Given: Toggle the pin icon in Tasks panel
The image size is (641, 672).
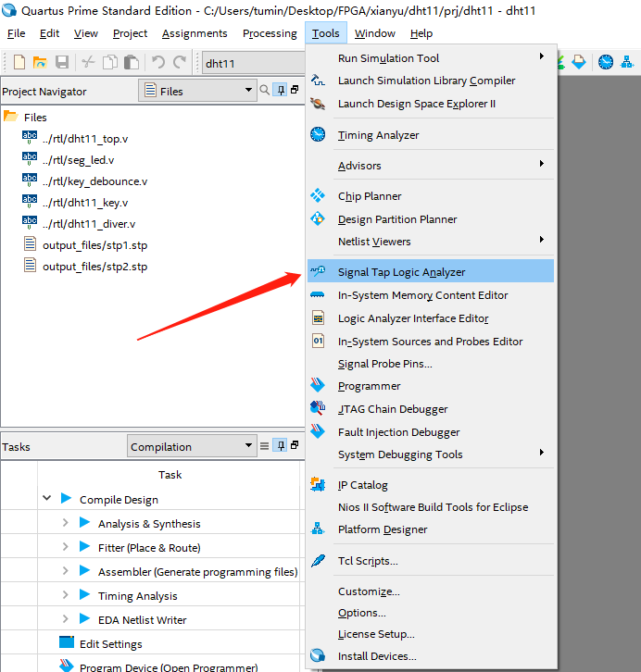Looking at the screenshot, I should point(281,446).
